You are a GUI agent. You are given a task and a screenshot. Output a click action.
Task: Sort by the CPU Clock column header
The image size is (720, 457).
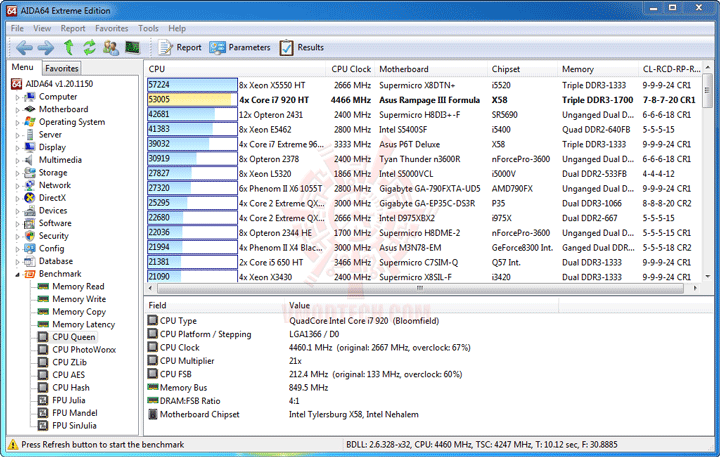coord(351,69)
